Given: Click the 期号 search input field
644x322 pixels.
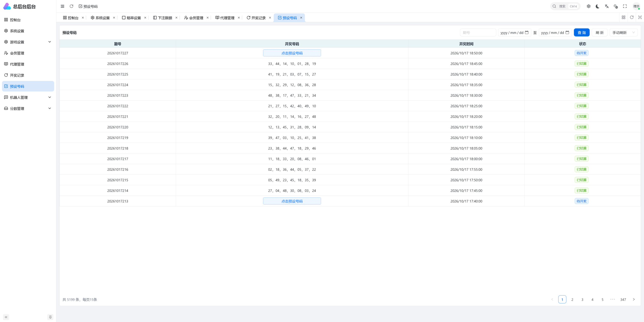Looking at the screenshot, I should (x=478, y=32).
